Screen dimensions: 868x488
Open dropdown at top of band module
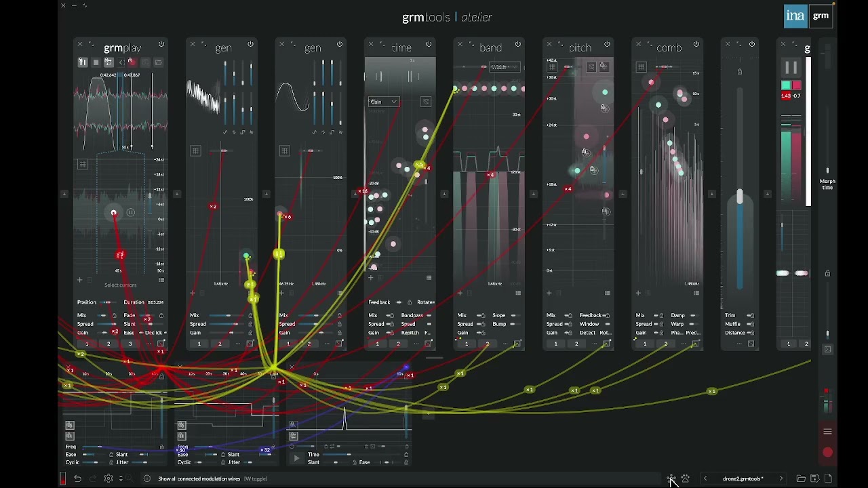505,67
